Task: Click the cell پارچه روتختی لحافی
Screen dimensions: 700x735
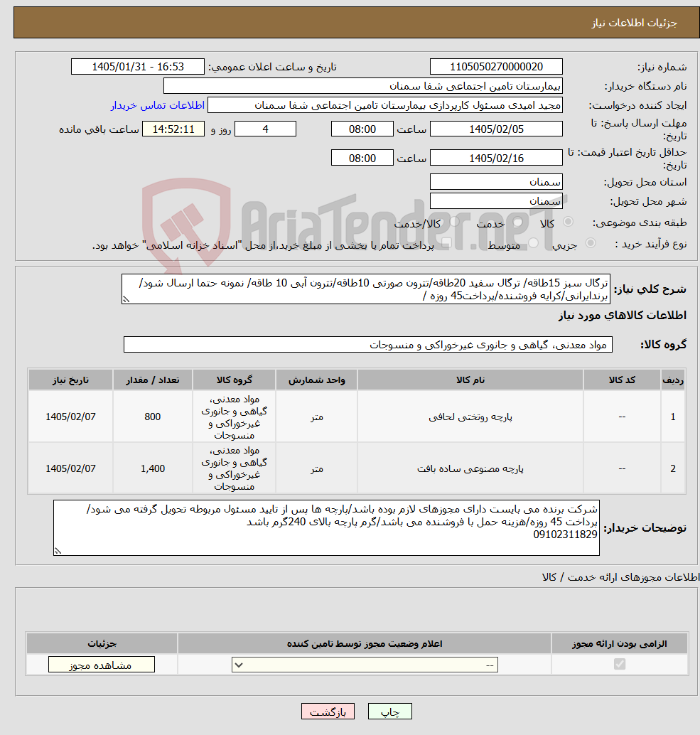Action: pos(470,417)
